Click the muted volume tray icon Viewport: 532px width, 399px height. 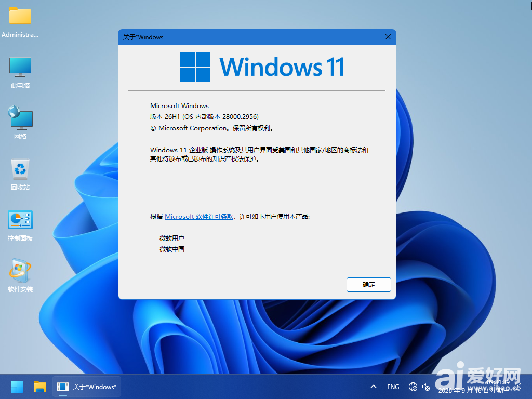click(x=426, y=387)
